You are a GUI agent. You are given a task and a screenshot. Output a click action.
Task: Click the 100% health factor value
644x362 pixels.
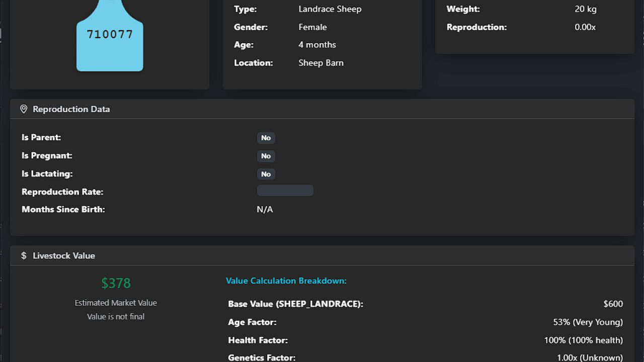[583, 340]
